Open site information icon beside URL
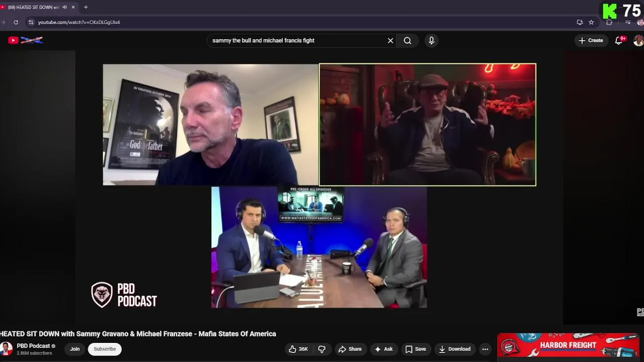The width and height of the screenshot is (644, 362). pyautogui.click(x=31, y=22)
